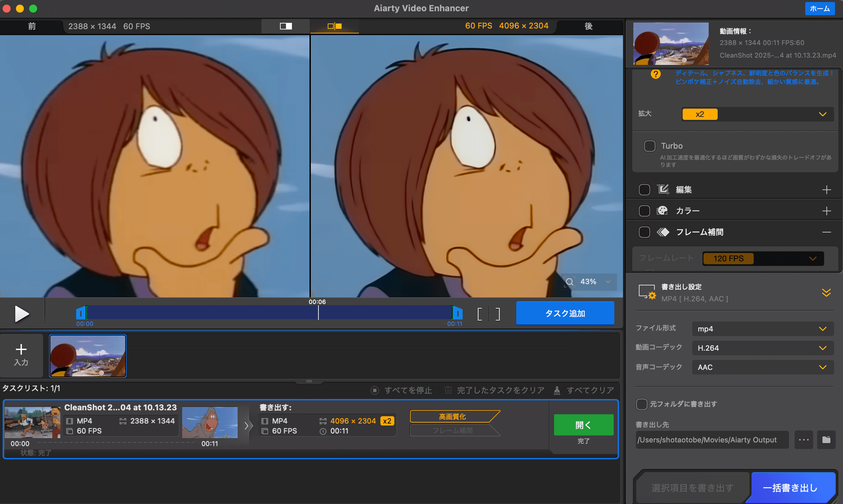The height and width of the screenshot is (504, 843).
Task: Open the output folder icon
Action: click(826, 440)
